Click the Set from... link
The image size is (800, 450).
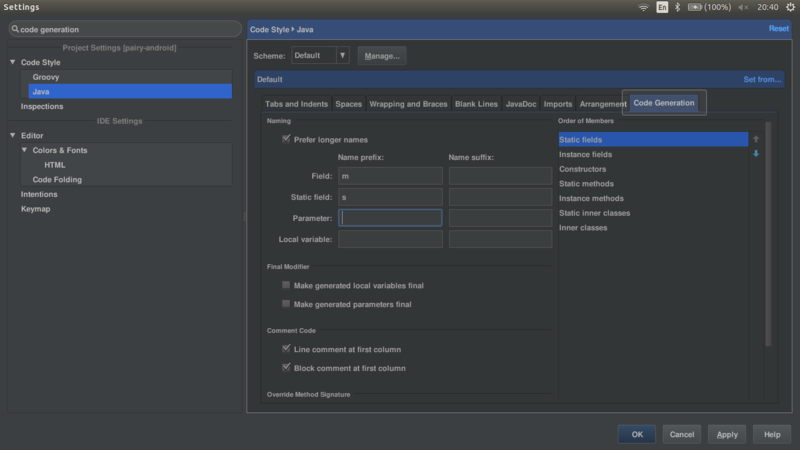(762, 79)
